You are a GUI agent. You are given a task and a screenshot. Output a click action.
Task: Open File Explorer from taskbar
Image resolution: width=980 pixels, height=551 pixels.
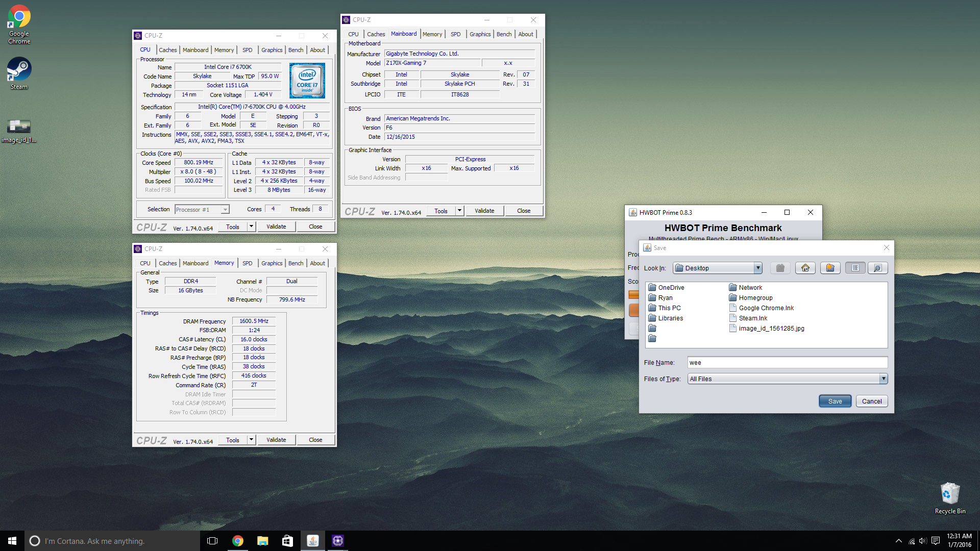[262, 541]
